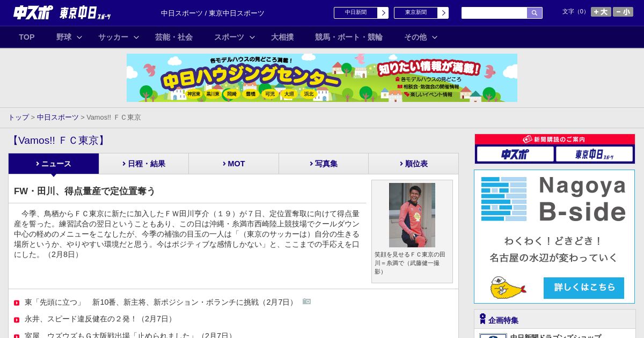Screen dimensions: 644x338
Task: Expand the その他 dropdown chevron
Action: click(435, 37)
